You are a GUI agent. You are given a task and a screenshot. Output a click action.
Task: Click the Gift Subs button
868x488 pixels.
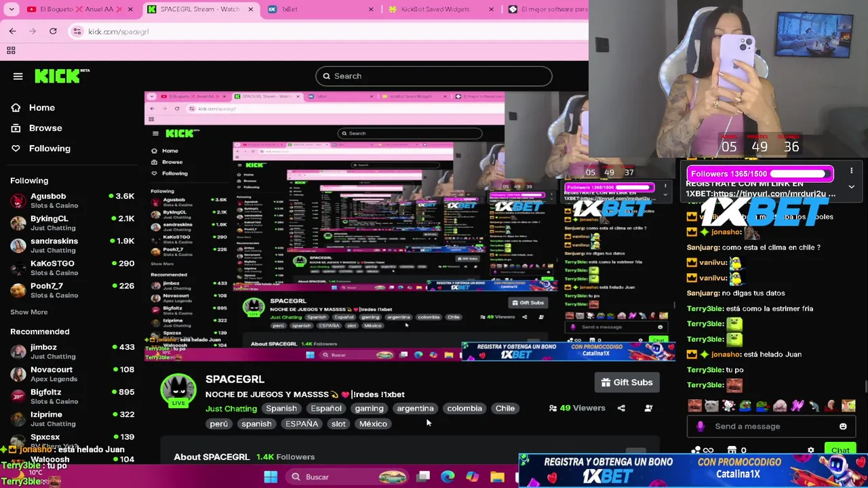pos(627,382)
